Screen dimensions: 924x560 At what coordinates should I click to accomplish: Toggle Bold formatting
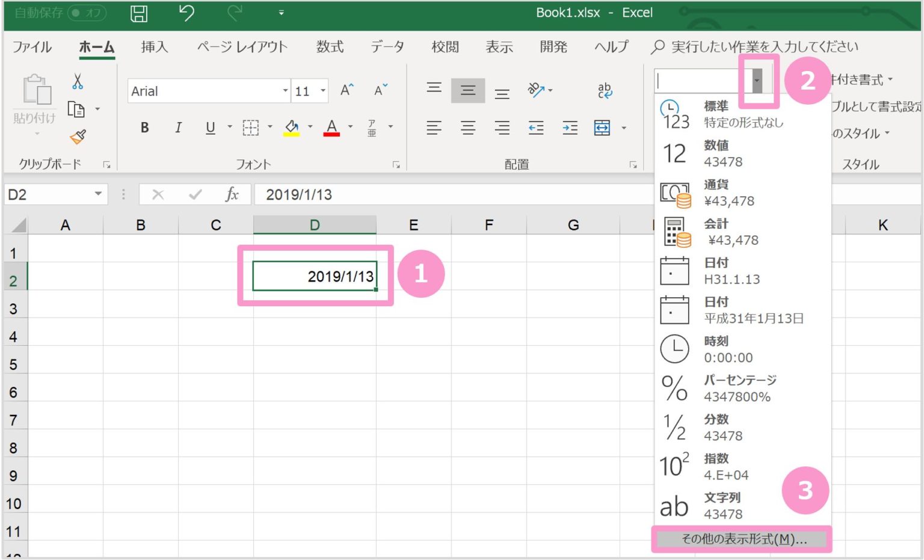tap(144, 128)
